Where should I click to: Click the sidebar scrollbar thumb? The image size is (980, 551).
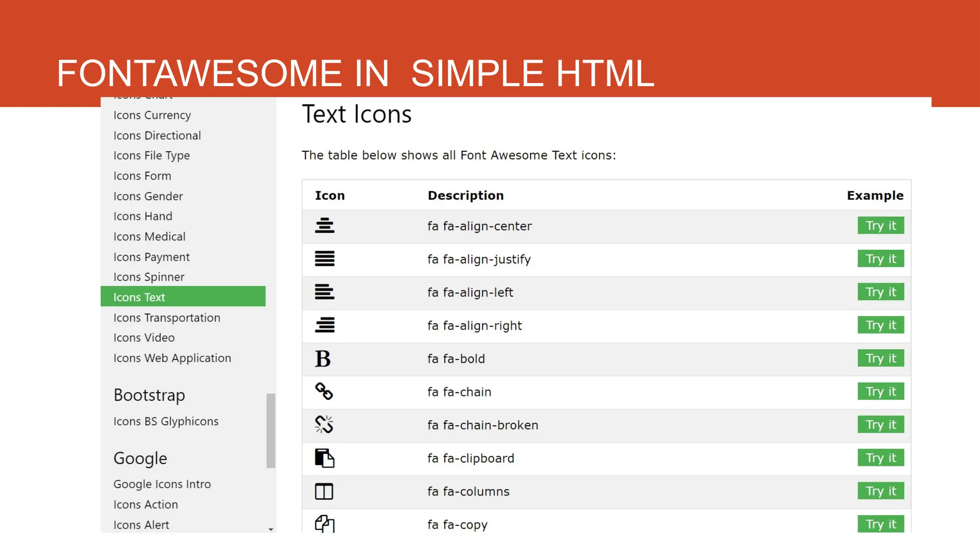pos(271,430)
